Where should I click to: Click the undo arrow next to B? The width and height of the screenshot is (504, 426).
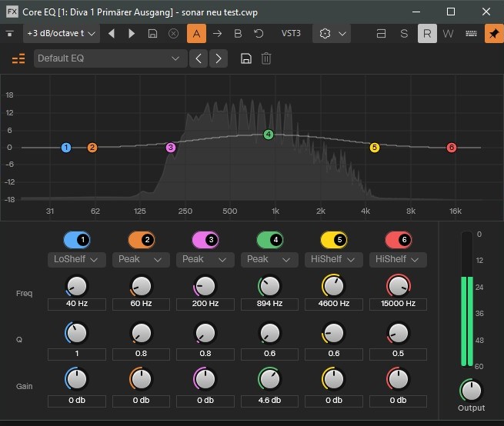[x=259, y=34]
